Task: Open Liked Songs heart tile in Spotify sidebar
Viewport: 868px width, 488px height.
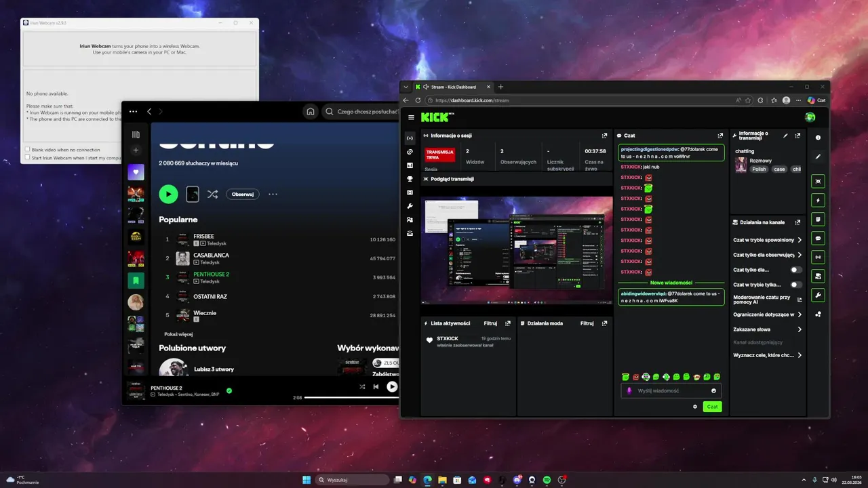Action: (x=136, y=172)
